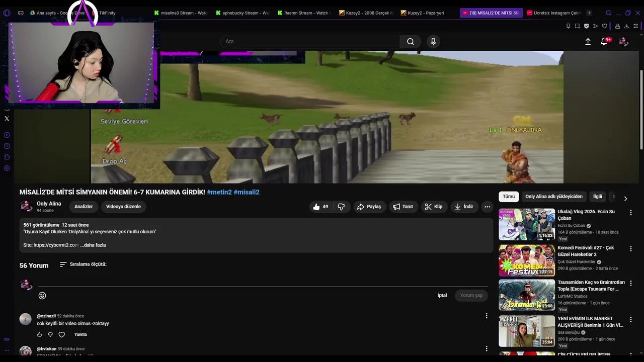Open the notifications bell with 9+ badge
The image size is (644, 362).
pyautogui.click(x=604, y=42)
